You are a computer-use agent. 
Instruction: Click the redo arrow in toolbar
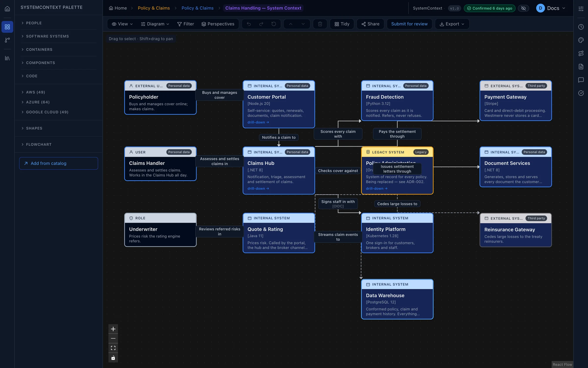(x=261, y=24)
